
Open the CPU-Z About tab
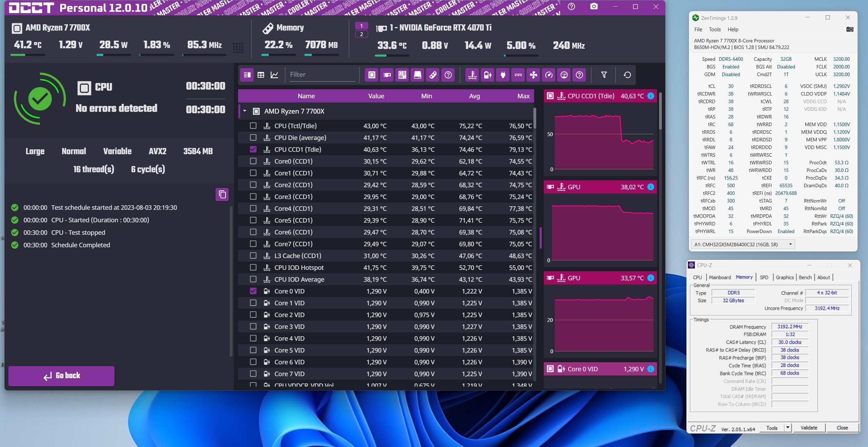pos(824,277)
